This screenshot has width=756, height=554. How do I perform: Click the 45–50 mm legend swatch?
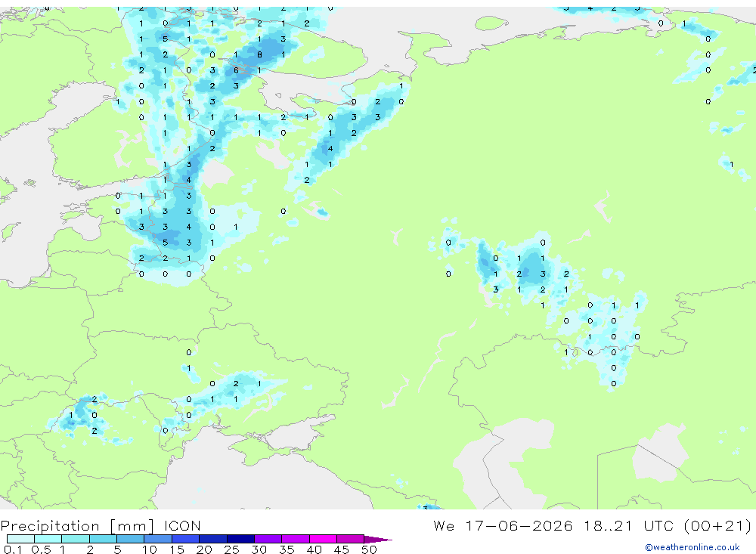tap(351, 539)
